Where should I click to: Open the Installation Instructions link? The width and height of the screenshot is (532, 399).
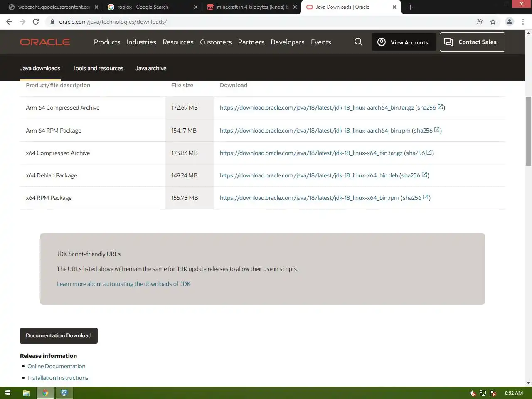pos(58,378)
